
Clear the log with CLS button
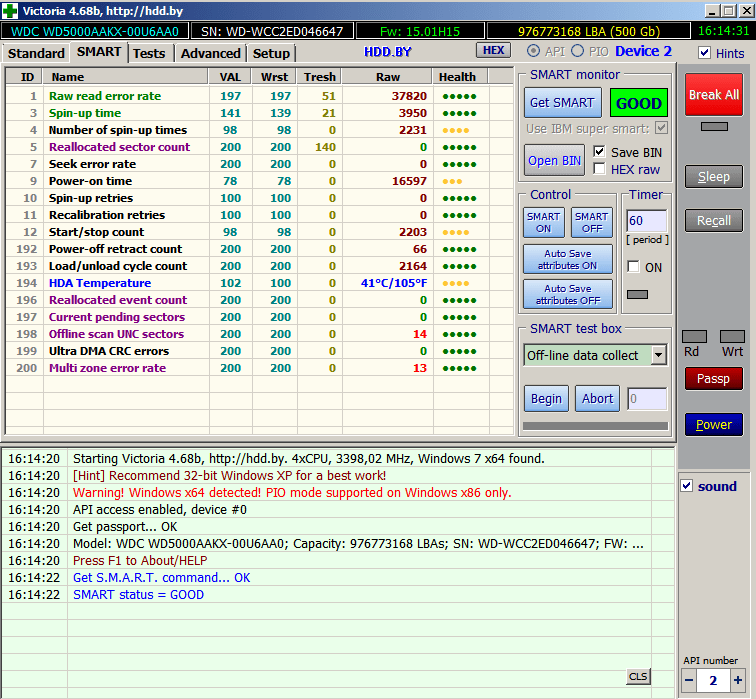pyautogui.click(x=638, y=676)
